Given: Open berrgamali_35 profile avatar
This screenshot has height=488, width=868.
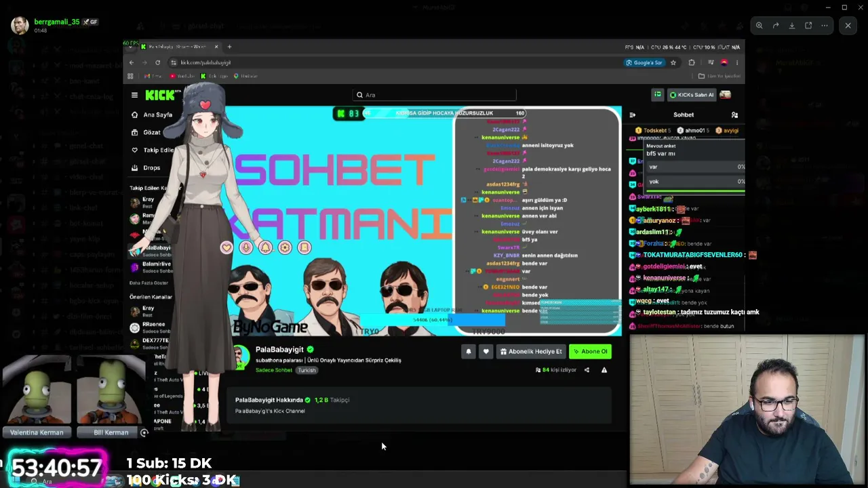Looking at the screenshot, I should pos(20,26).
